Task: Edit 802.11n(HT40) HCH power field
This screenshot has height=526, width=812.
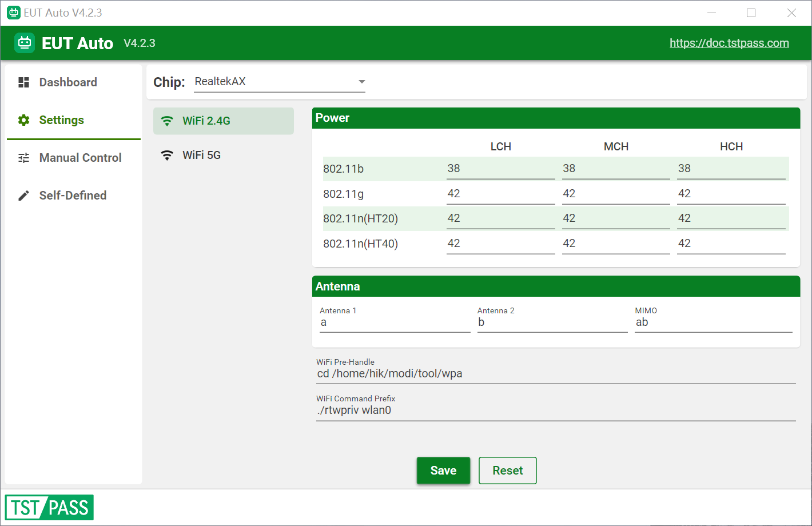Action: (731, 244)
